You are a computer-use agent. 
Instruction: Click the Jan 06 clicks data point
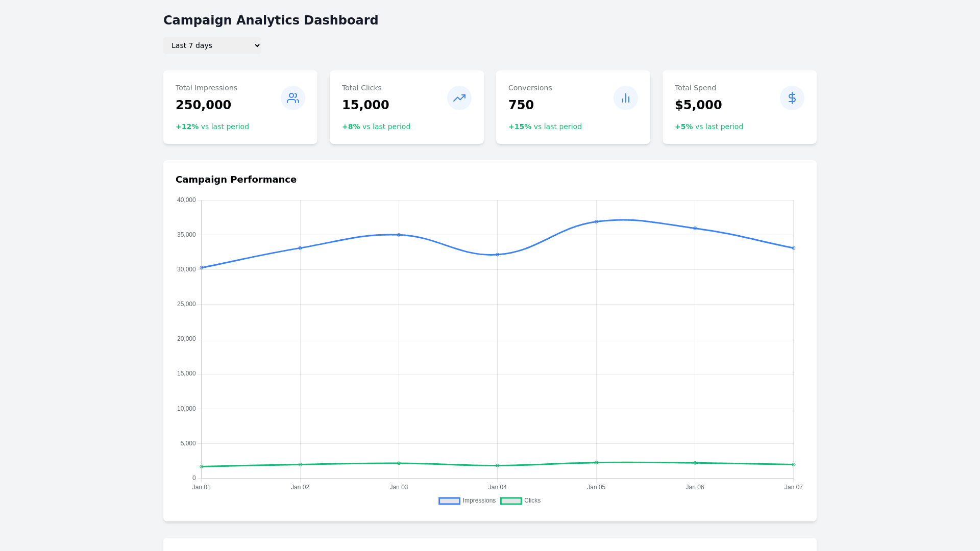point(695,463)
